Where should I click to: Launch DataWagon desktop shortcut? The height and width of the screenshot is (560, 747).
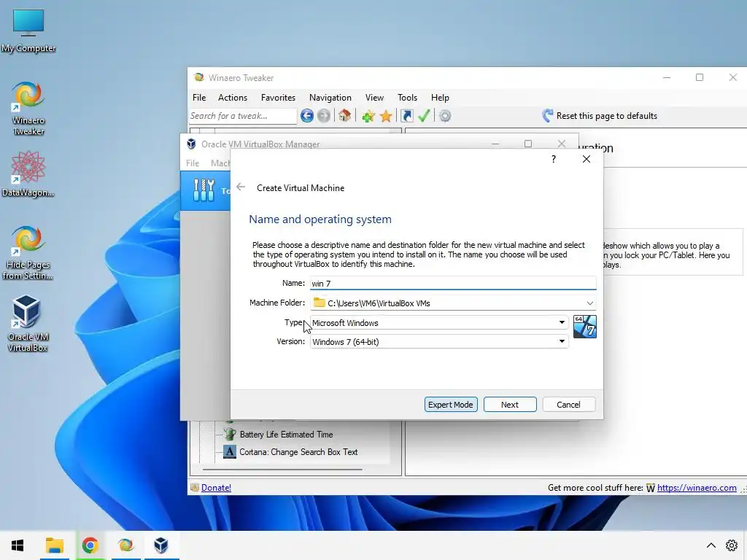click(28, 174)
